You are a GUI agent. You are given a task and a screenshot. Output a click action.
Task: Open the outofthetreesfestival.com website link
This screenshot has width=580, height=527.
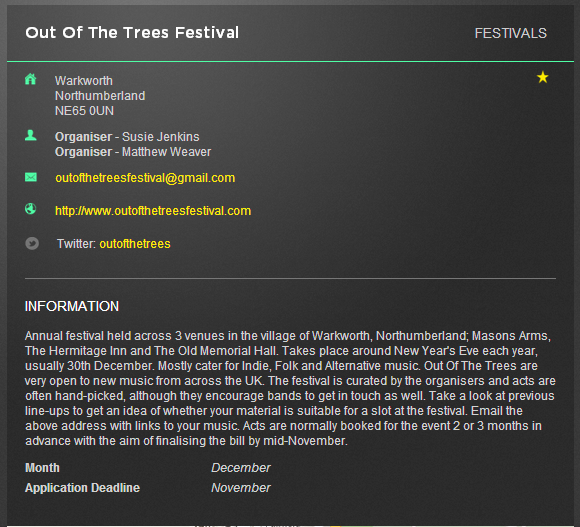(x=153, y=211)
